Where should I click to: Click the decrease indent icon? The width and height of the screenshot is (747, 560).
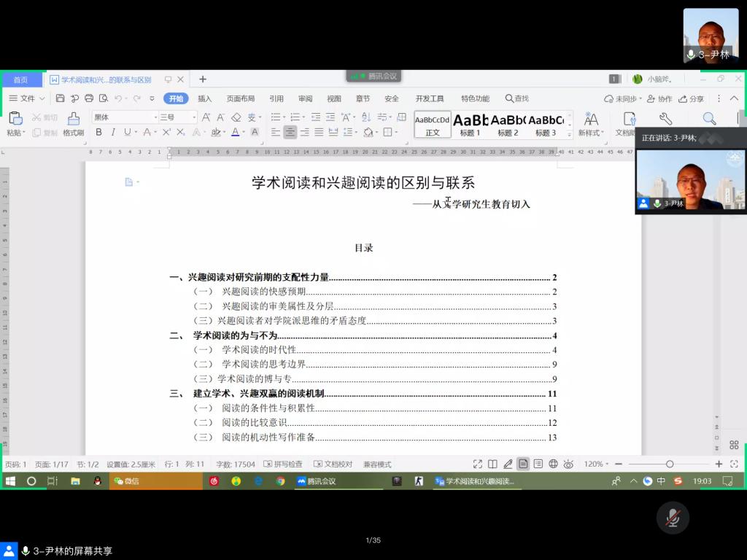pos(316,117)
